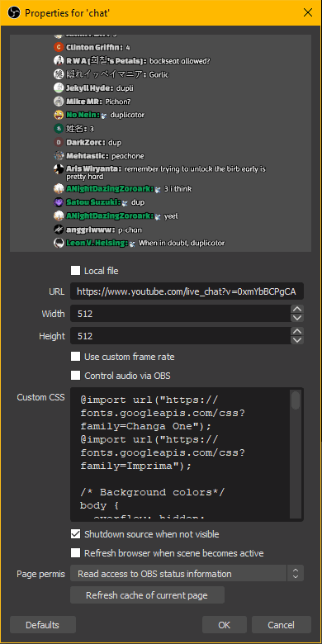This screenshot has height=644, width=322.
Task: Click the 'peachone' chat message
Action: click(x=128, y=156)
